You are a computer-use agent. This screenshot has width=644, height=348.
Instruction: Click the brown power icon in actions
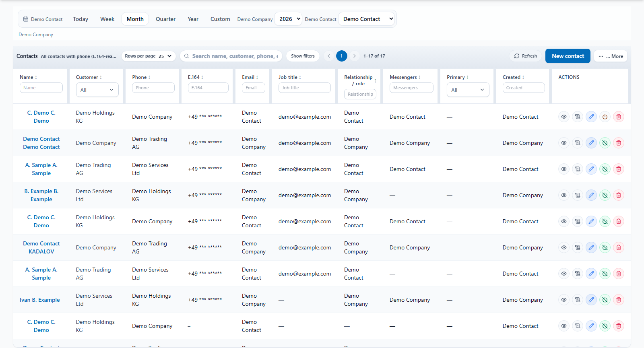[x=605, y=117]
